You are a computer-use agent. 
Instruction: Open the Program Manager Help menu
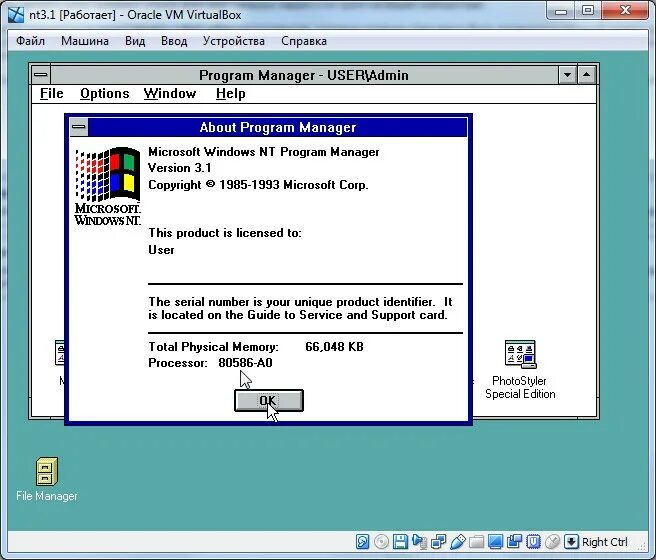pyautogui.click(x=231, y=94)
